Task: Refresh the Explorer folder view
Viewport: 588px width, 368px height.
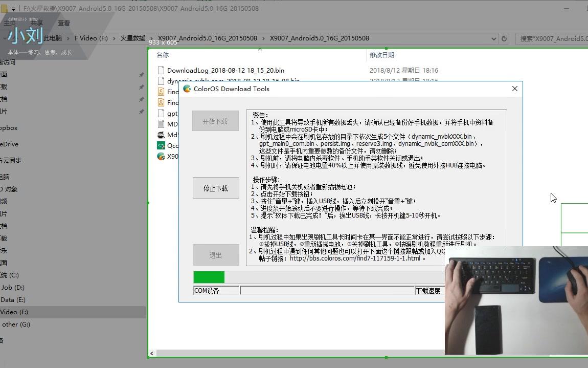Action: click(x=504, y=38)
